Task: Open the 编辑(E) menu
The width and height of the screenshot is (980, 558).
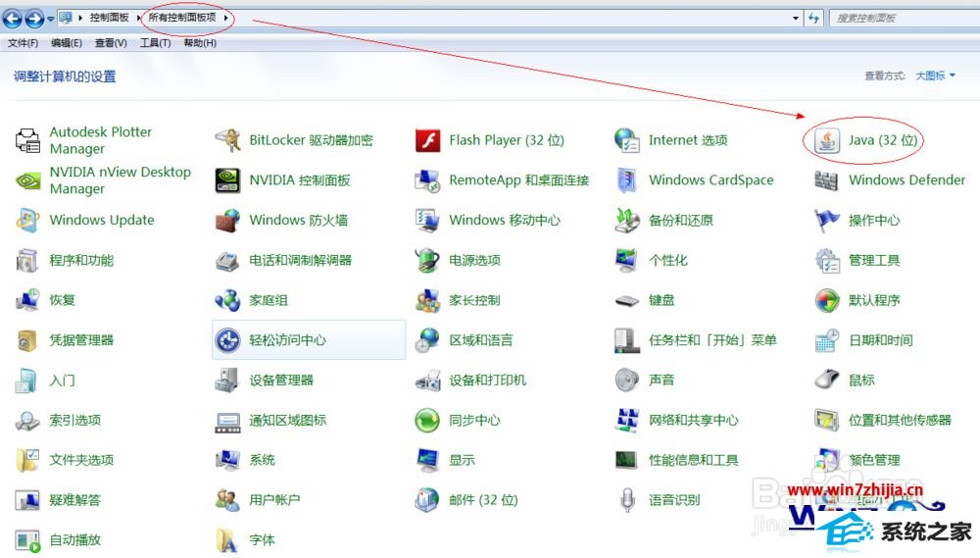Action: tap(67, 43)
